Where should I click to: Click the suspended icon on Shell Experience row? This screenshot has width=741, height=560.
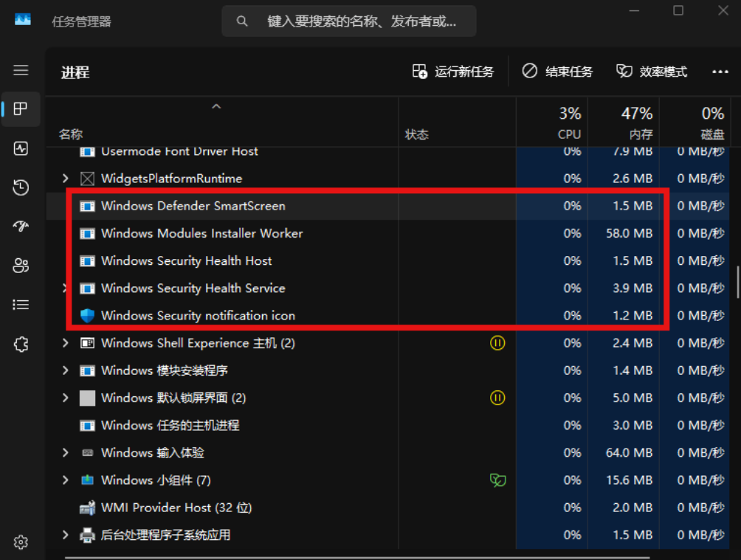coord(497,343)
